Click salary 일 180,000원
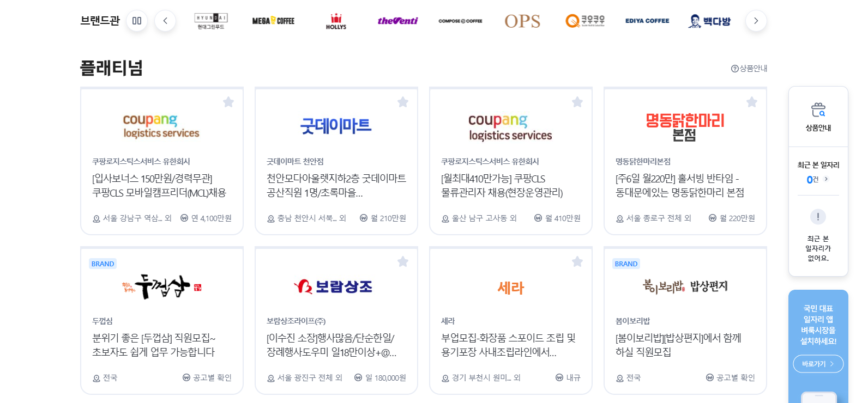The height and width of the screenshot is (403, 868). [380, 378]
